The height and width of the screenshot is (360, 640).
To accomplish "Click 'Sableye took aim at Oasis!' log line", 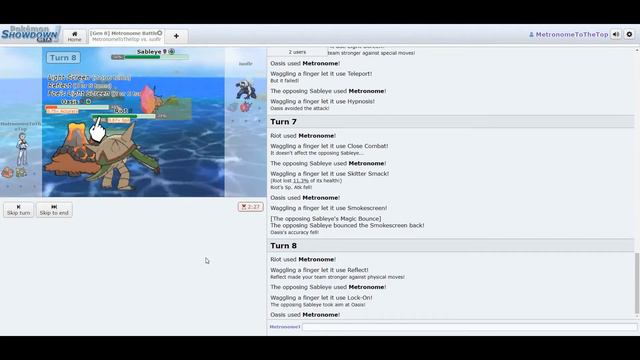I will (x=318, y=305).
